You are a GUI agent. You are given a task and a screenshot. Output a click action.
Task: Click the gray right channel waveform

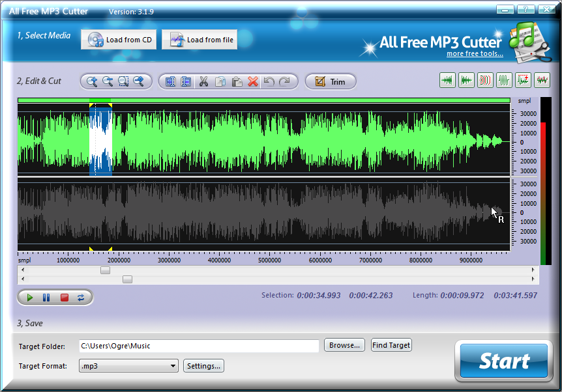264,214
